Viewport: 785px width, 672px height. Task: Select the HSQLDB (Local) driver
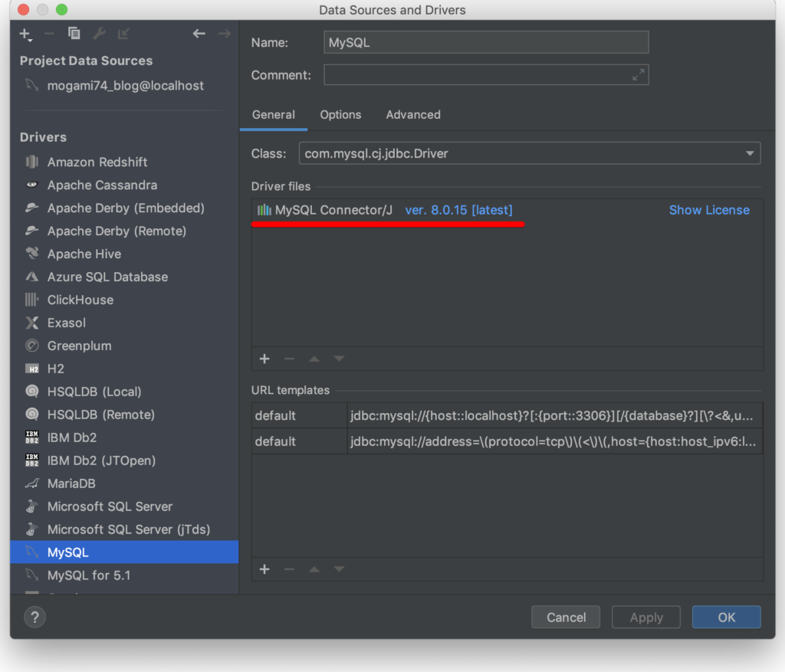tap(124, 392)
